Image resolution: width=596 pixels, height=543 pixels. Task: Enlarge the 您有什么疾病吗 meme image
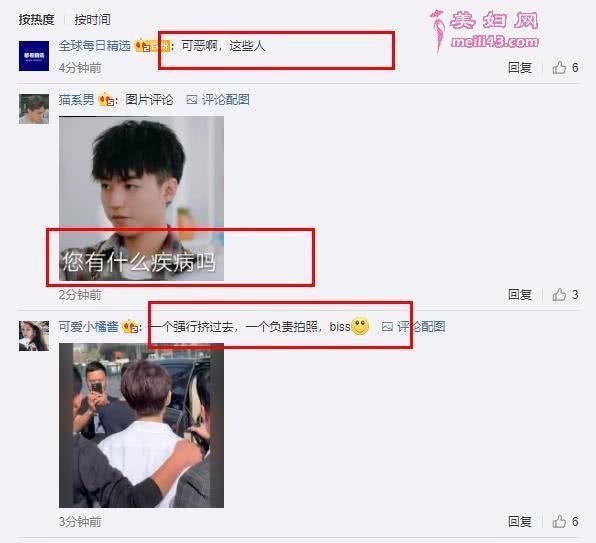coord(141,198)
